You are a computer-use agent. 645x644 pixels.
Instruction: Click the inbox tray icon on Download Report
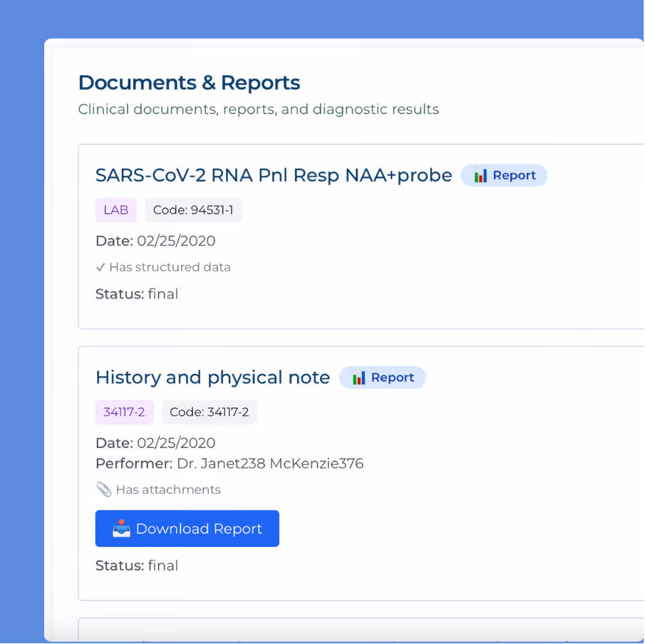(x=121, y=529)
